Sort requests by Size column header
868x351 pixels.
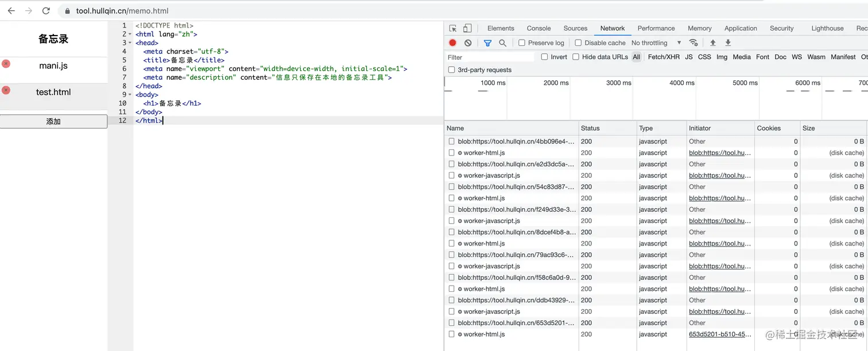coord(833,128)
